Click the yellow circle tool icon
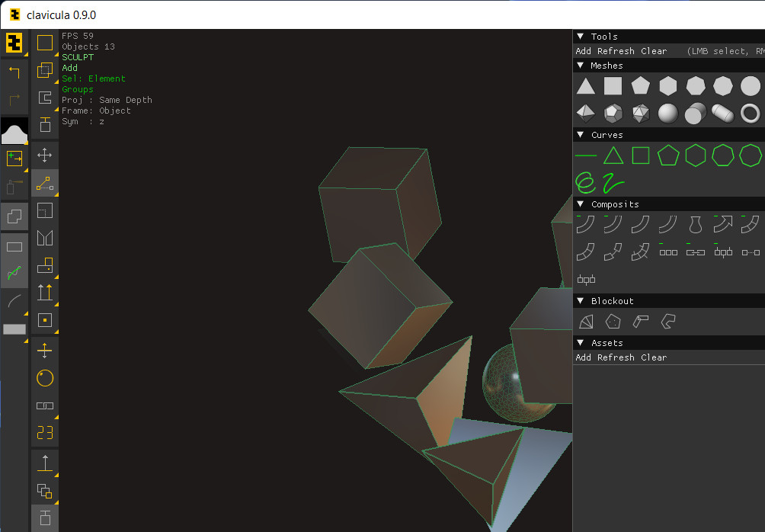 click(x=44, y=378)
